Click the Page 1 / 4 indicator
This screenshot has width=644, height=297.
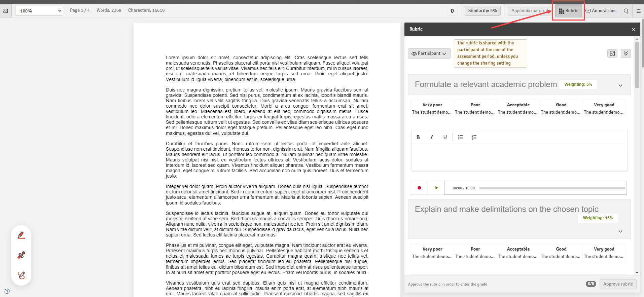[80, 10]
